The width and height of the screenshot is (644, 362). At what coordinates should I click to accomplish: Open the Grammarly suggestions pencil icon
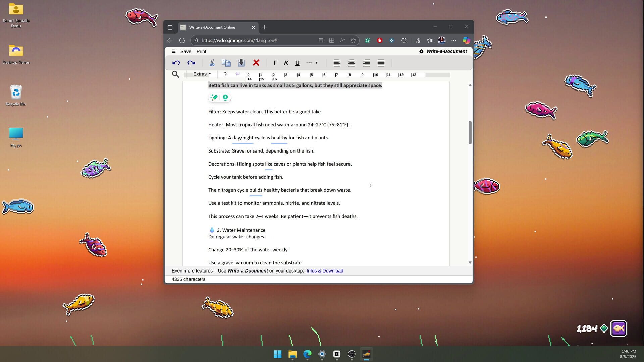[214, 97]
